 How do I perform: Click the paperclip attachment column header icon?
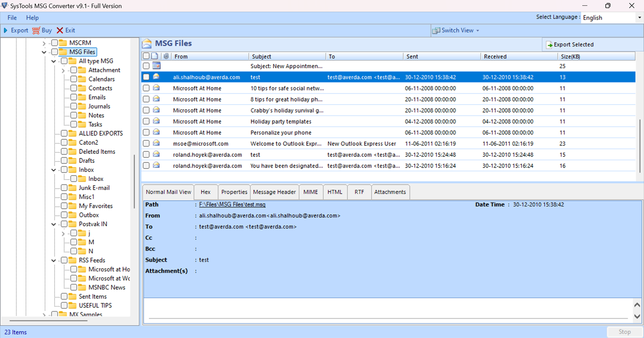coord(165,56)
